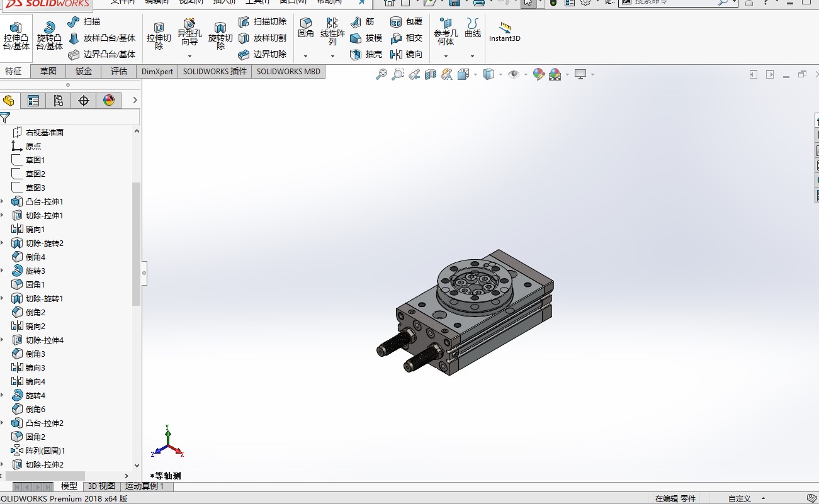This screenshot has width=819, height=504.
Task: Select 倒角4 chamfer feature
Action: [35, 257]
